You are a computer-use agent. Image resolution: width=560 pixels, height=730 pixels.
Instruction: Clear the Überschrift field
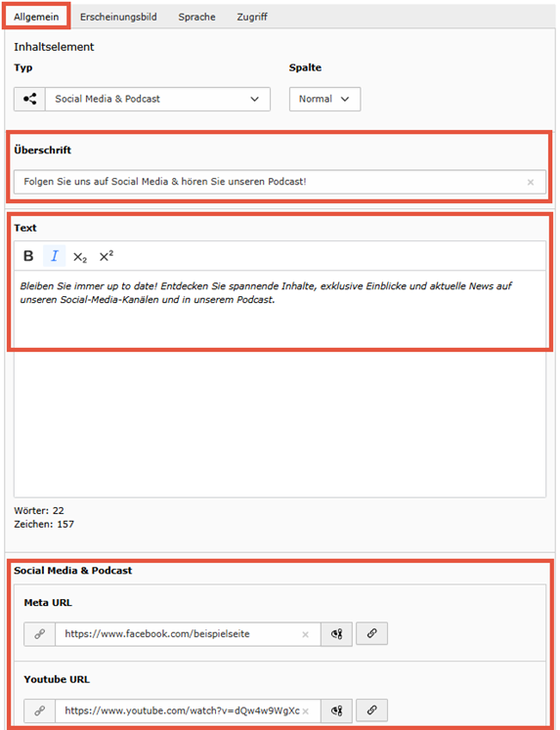tap(531, 182)
